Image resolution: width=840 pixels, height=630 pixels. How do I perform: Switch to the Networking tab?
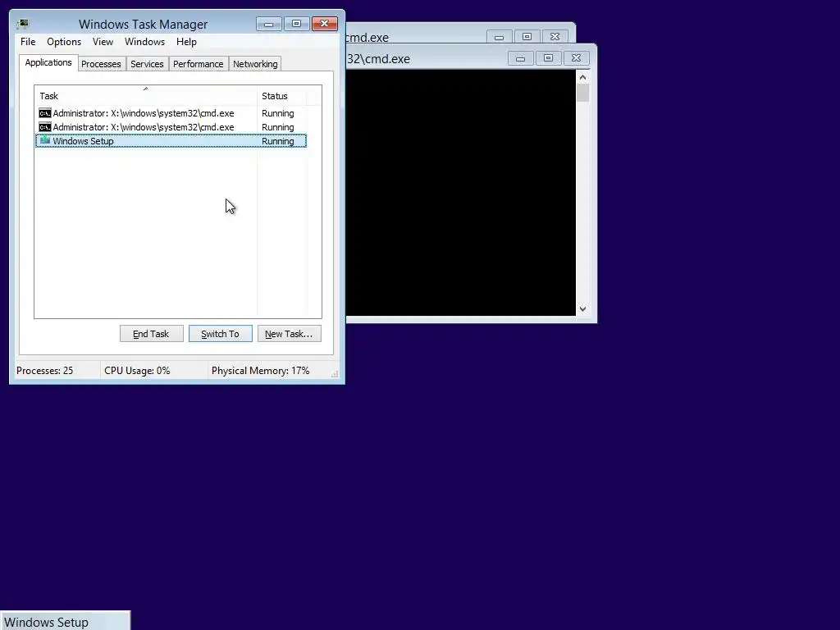pyautogui.click(x=255, y=64)
